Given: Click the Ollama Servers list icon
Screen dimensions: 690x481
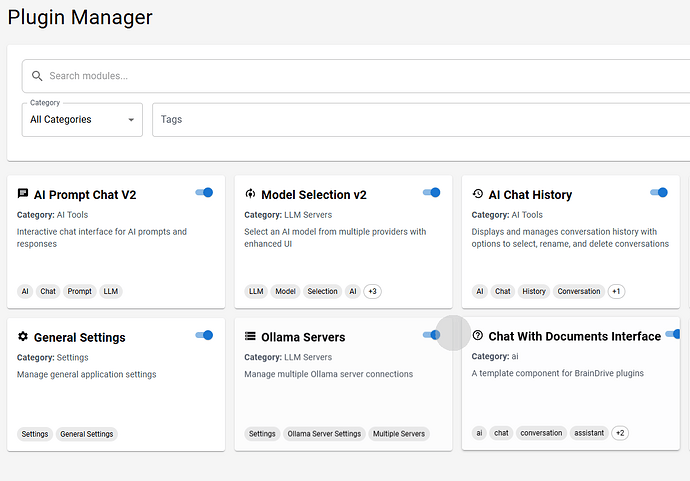Looking at the screenshot, I should tap(250, 337).
